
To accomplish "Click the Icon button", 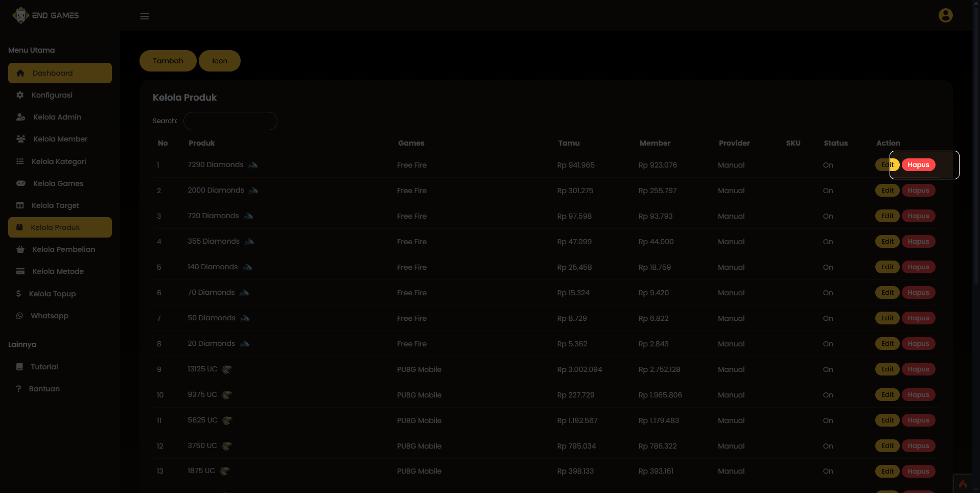I will (x=220, y=61).
